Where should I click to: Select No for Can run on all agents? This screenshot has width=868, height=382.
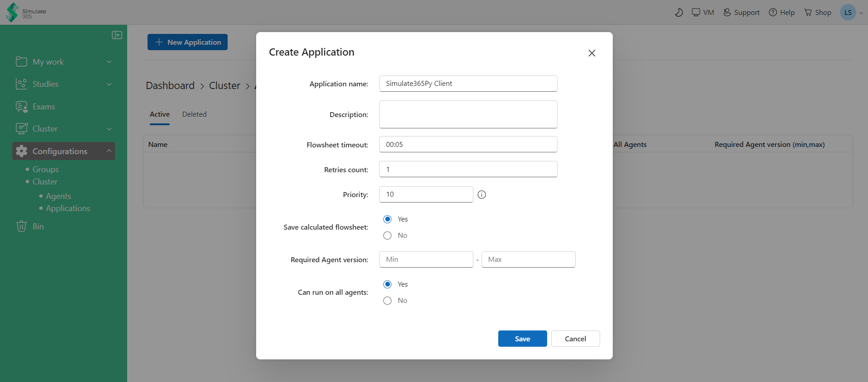(x=387, y=301)
